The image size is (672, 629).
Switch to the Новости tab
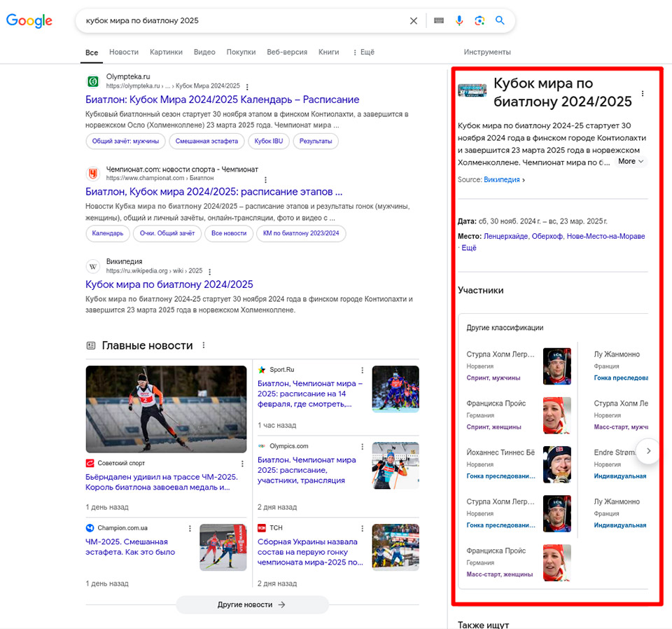[124, 53]
